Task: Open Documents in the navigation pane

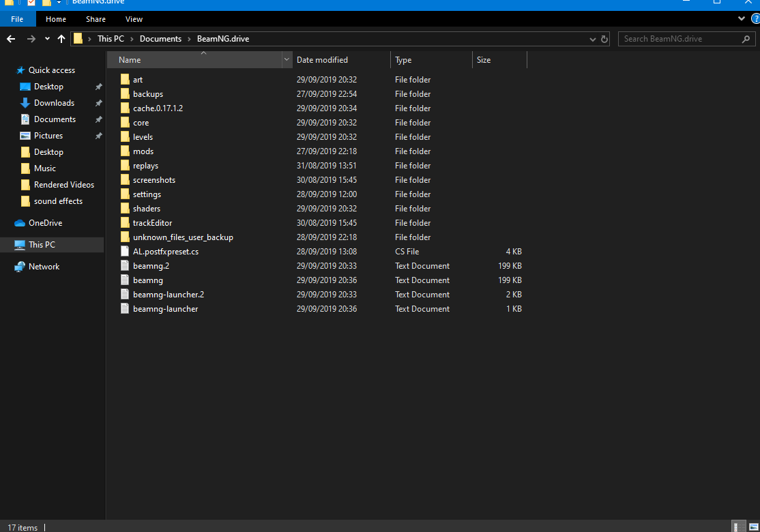Action: tap(55, 119)
